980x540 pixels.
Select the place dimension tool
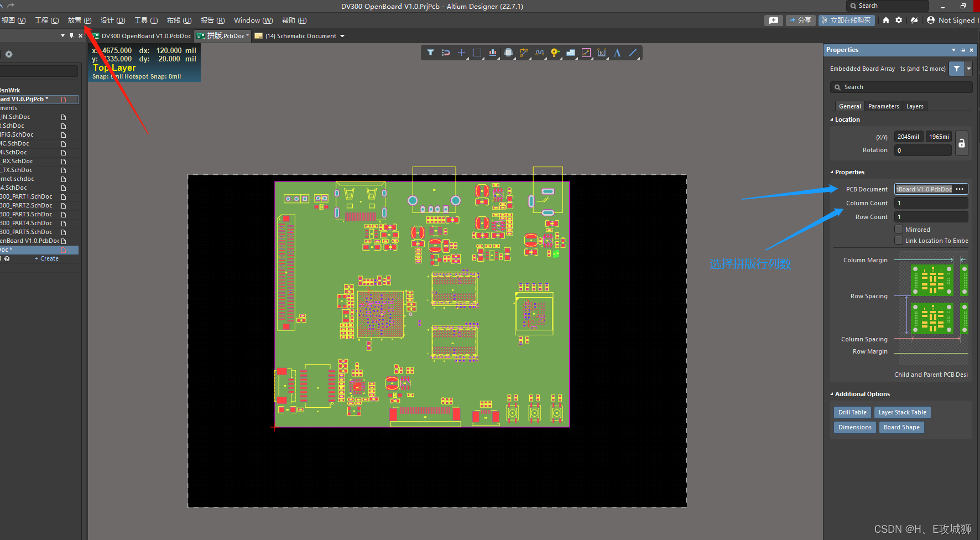pyautogui.click(x=602, y=53)
